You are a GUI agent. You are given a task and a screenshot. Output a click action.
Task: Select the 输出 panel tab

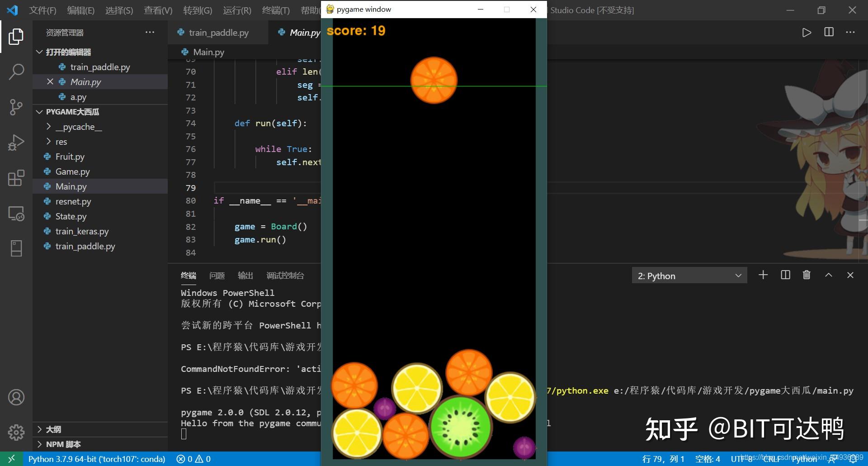pos(245,276)
